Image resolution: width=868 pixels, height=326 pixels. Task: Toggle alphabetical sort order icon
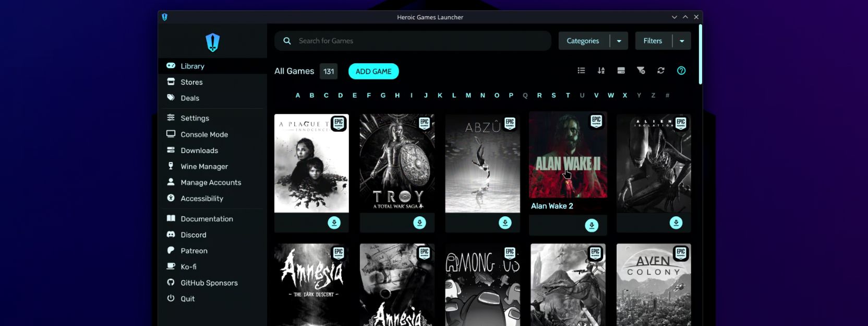point(601,71)
